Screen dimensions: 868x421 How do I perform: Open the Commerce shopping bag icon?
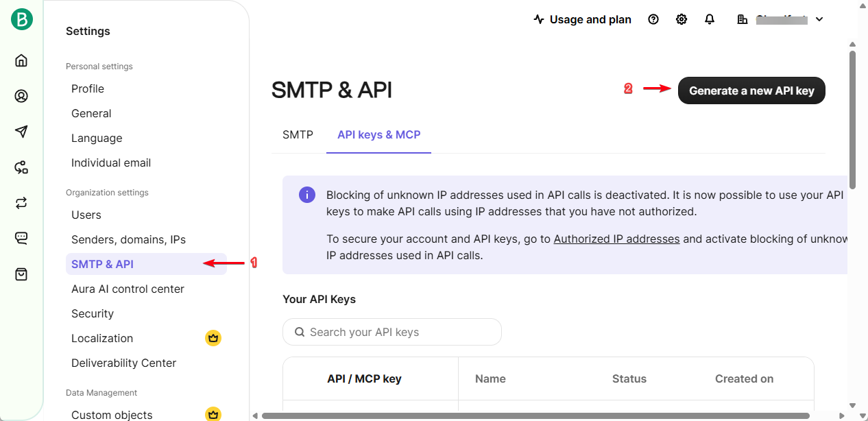21,274
